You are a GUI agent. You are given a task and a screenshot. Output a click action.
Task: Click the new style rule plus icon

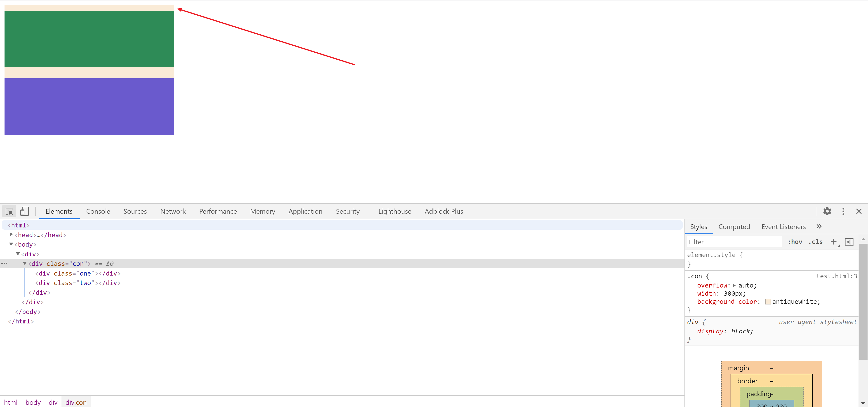coord(833,242)
